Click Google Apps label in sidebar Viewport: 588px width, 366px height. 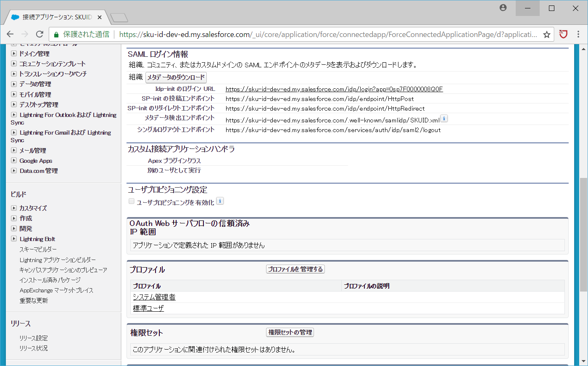36,161
